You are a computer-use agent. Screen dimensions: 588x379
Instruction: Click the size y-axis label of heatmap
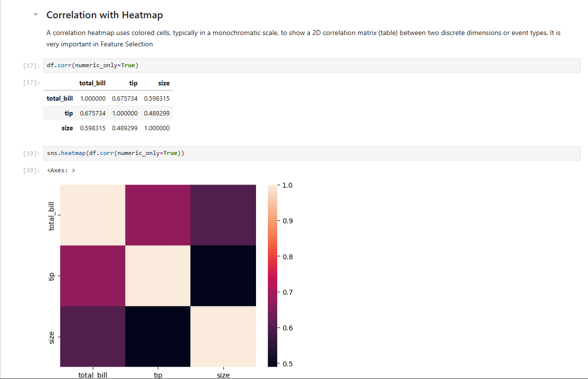point(51,338)
